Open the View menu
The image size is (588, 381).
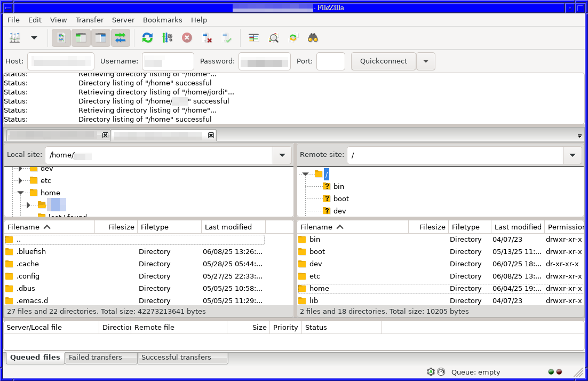pos(59,20)
